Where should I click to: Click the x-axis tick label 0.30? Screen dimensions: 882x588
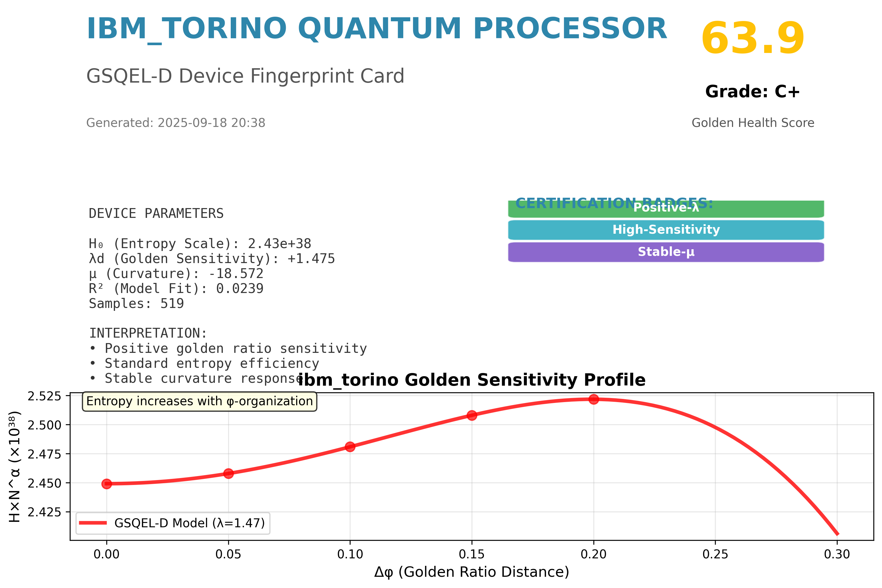tap(837, 554)
